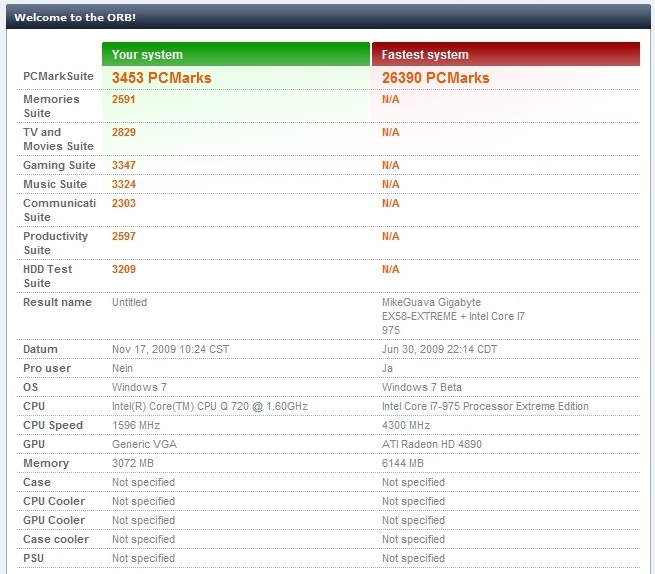This screenshot has width=655, height=574.
Task: Select the date 'Jun 30, 2009 22:14 CDT'
Action: click(439, 349)
